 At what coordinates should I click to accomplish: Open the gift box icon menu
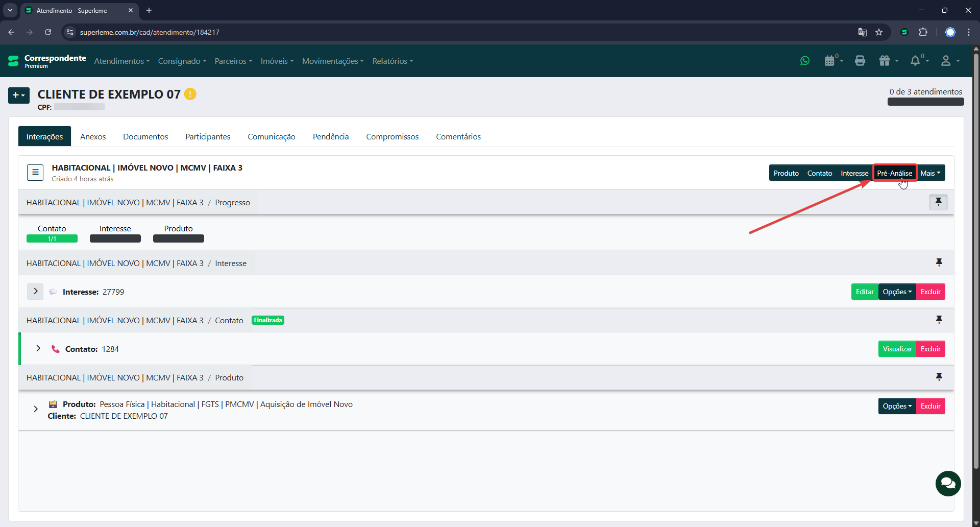(885, 61)
